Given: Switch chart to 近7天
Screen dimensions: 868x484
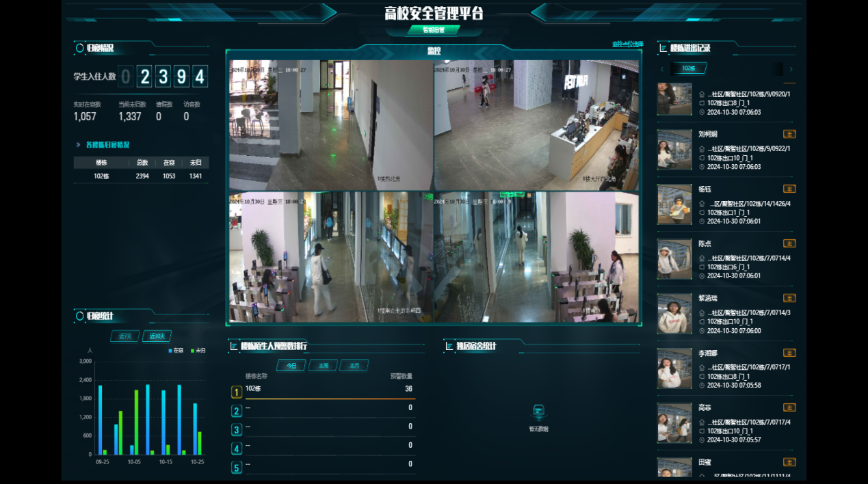Looking at the screenshot, I should point(125,336).
